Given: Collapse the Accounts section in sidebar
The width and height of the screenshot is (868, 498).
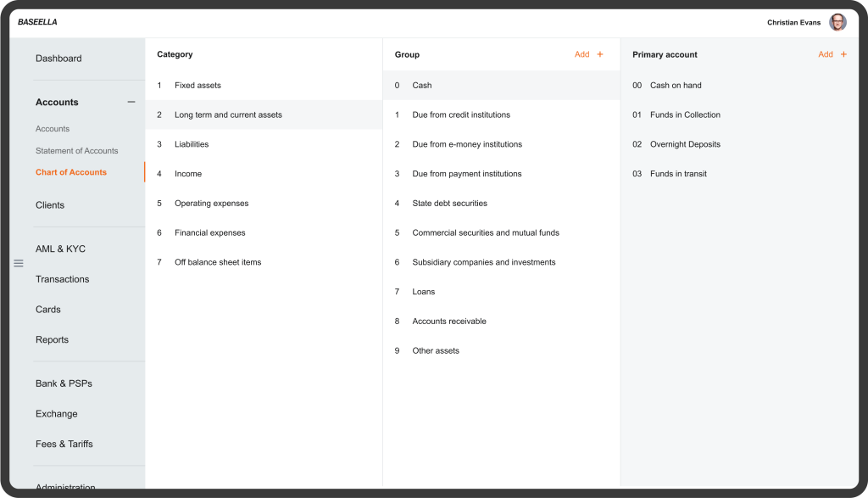Looking at the screenshot, I should [131, 102].
